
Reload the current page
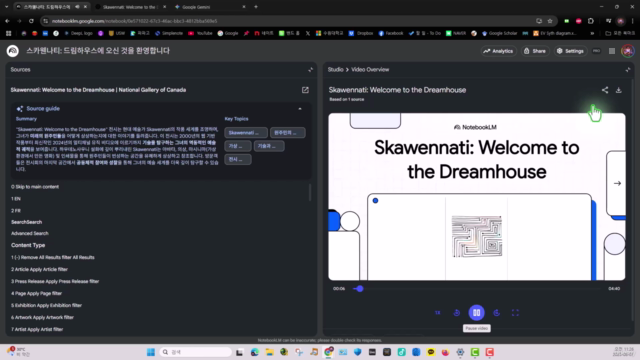pyautogui.click(x=31, y=21)
